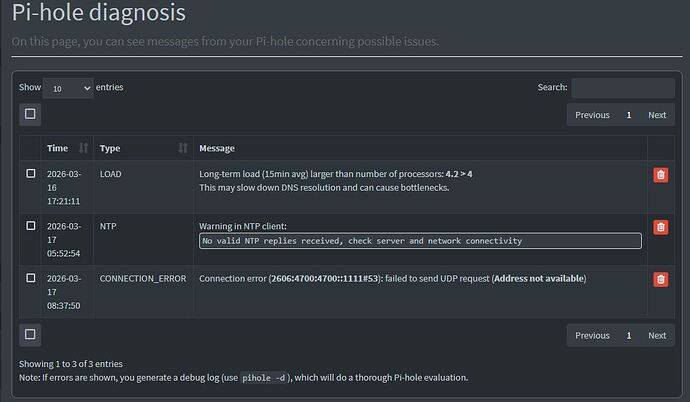Sort messages by the Time column arrows
690x402 pixels.
tap(83, 148)
